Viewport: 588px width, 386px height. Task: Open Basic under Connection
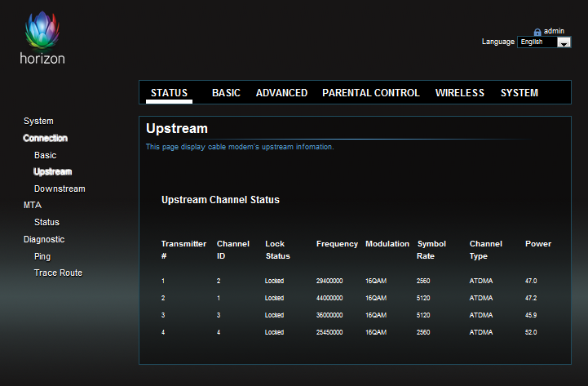(46, 155)
